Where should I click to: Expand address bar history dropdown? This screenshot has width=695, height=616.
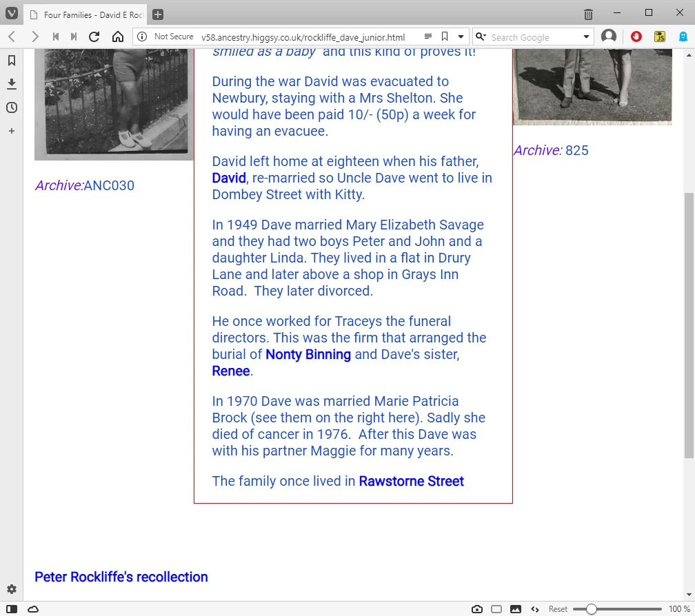[x=461, y=37]
